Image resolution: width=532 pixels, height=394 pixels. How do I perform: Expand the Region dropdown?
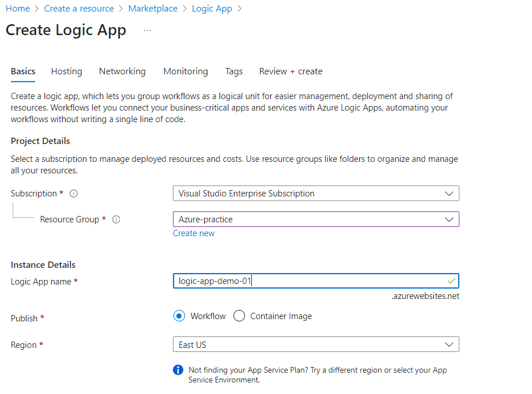(316, 345)
